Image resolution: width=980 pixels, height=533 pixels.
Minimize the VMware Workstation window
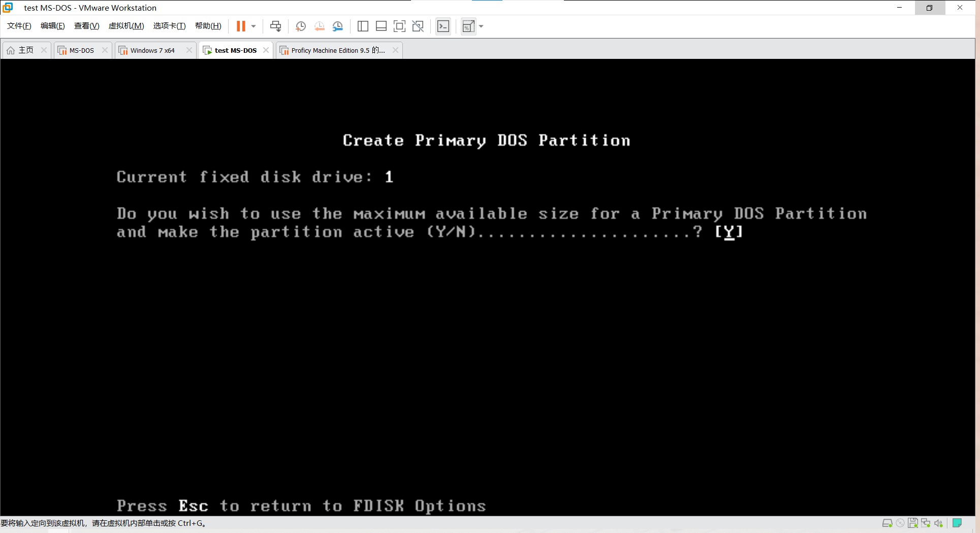coord(899,8)
